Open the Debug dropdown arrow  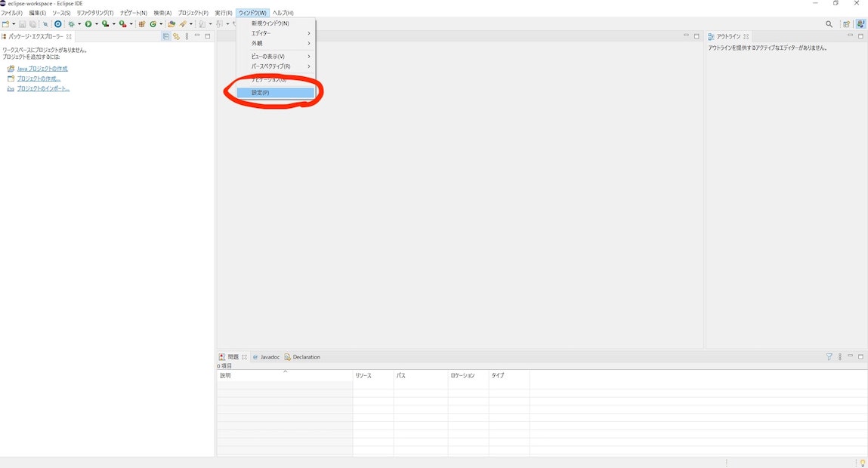click(x=79, y=24)
